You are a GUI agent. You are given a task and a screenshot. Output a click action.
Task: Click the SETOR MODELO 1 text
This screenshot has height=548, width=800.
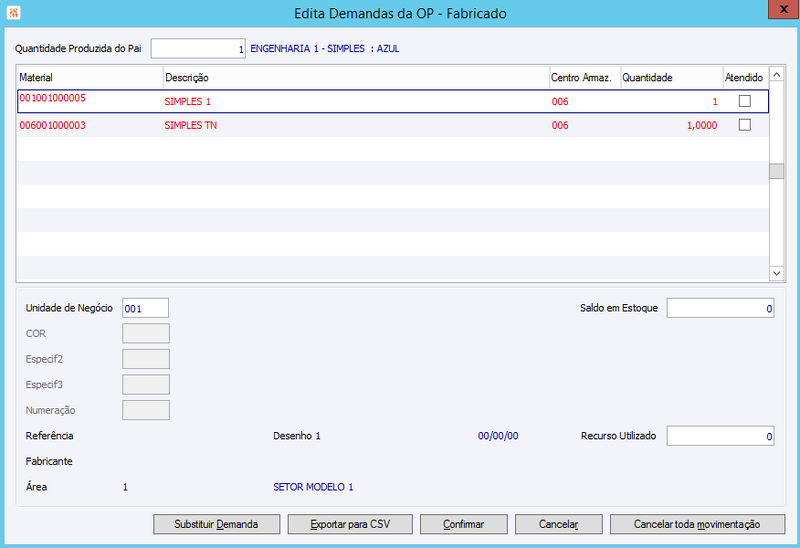313,487
